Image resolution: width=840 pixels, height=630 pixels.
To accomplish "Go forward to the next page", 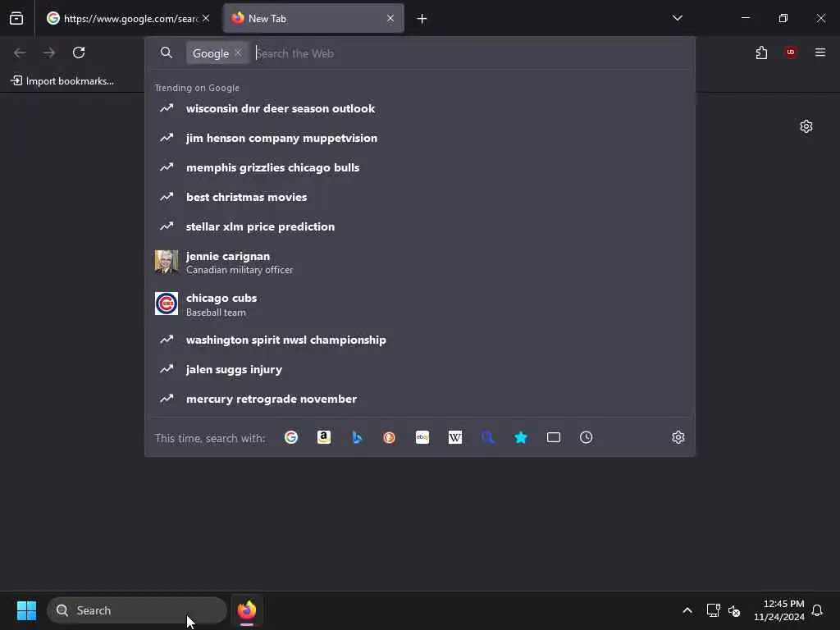I will pos(49,52).
